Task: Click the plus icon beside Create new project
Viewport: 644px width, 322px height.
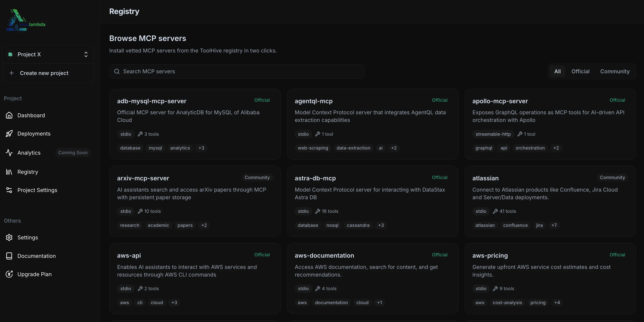Action: pyautogui.click(x=11, y=73)
